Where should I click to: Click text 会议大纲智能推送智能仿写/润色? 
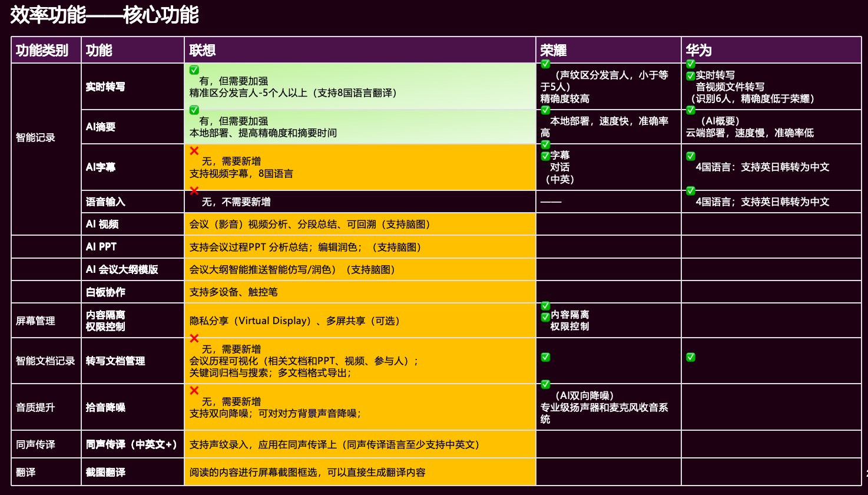[260, 270]
